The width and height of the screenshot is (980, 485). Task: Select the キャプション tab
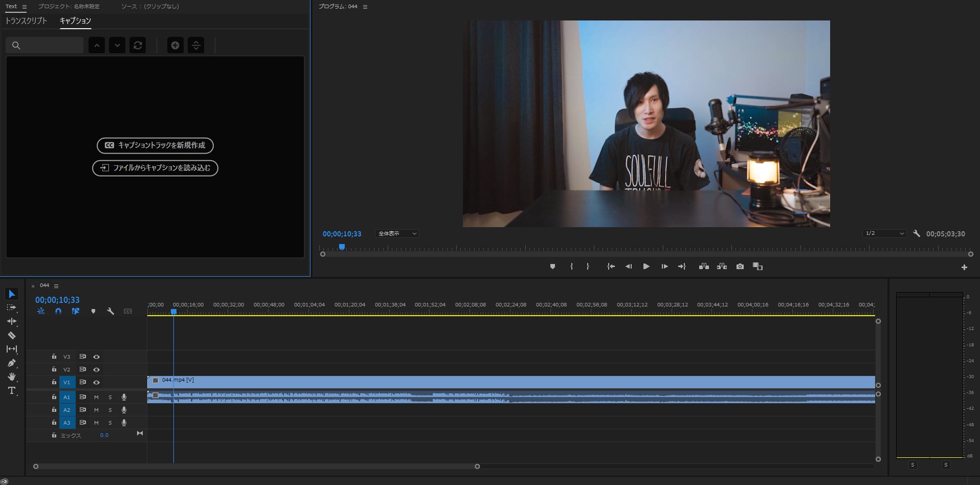coord(75,21)
